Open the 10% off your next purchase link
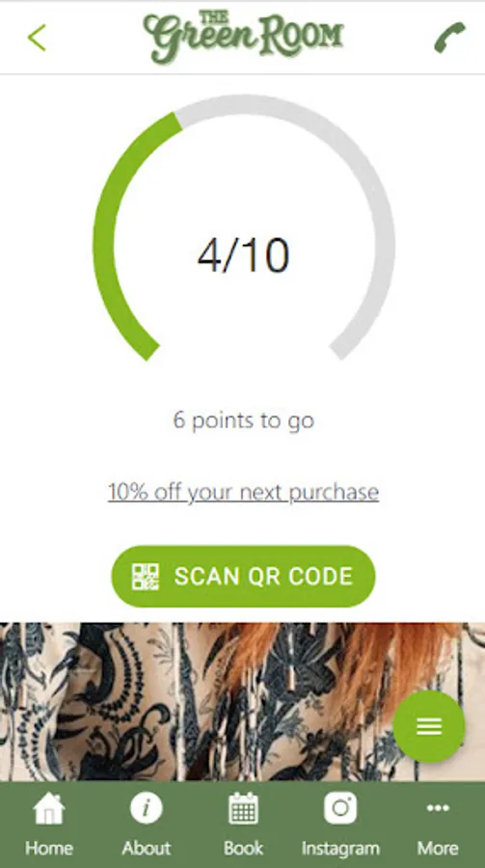The width and height of the screenshot is (485, 868). pyautogui.click(x=244, y=492)
